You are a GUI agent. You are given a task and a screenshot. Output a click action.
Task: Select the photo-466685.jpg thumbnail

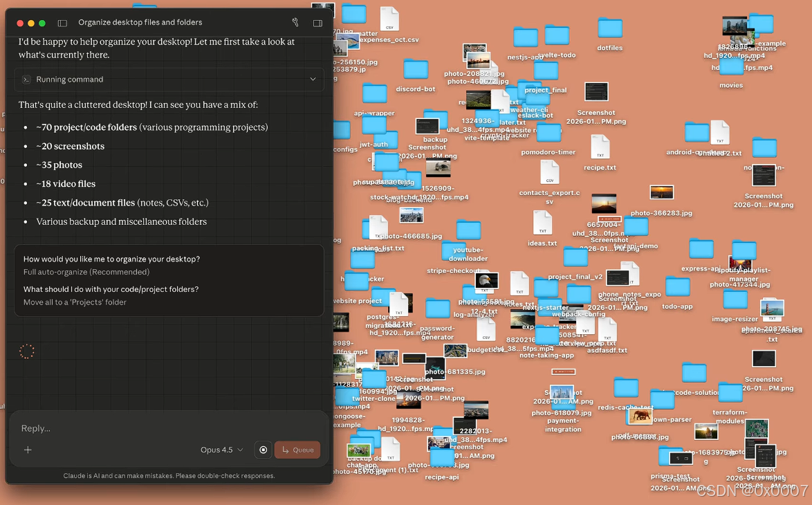tap(411, 215)
